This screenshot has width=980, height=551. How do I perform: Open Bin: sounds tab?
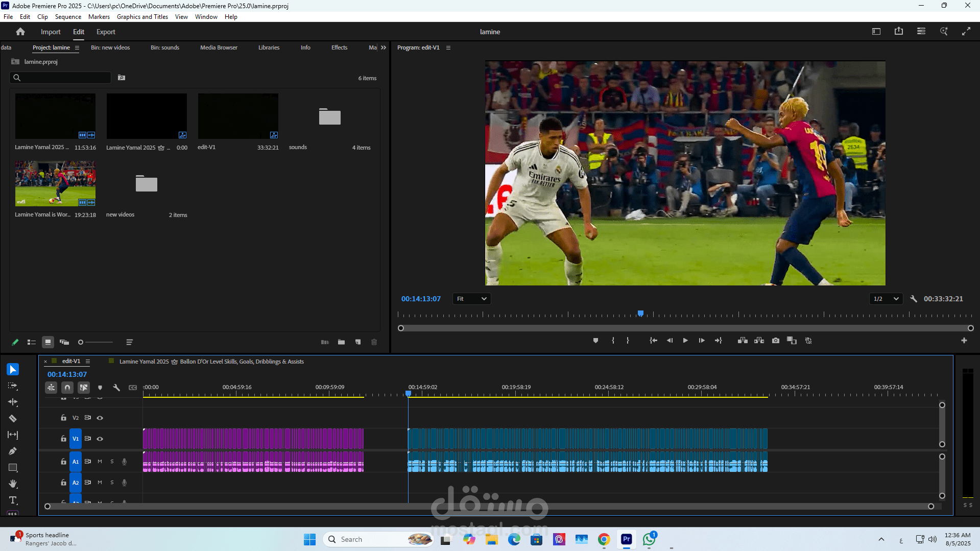click(x=165, y=47)
